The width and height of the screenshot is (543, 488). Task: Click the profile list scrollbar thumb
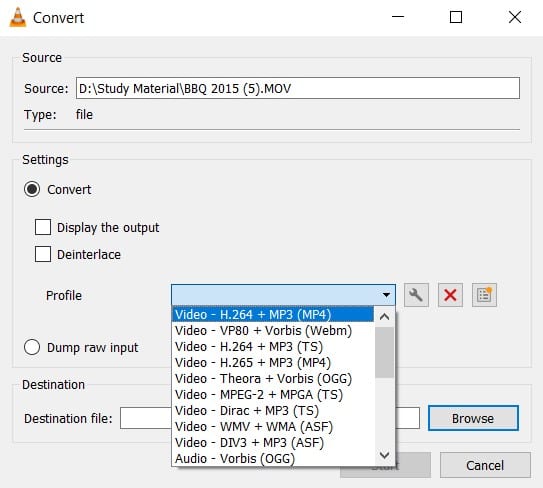[384, 353]
